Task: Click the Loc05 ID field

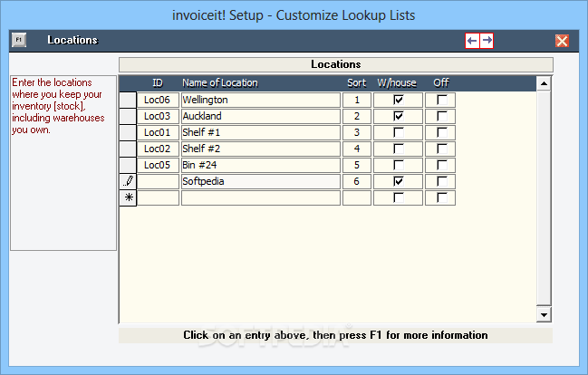Action: [x=158, y=166]
